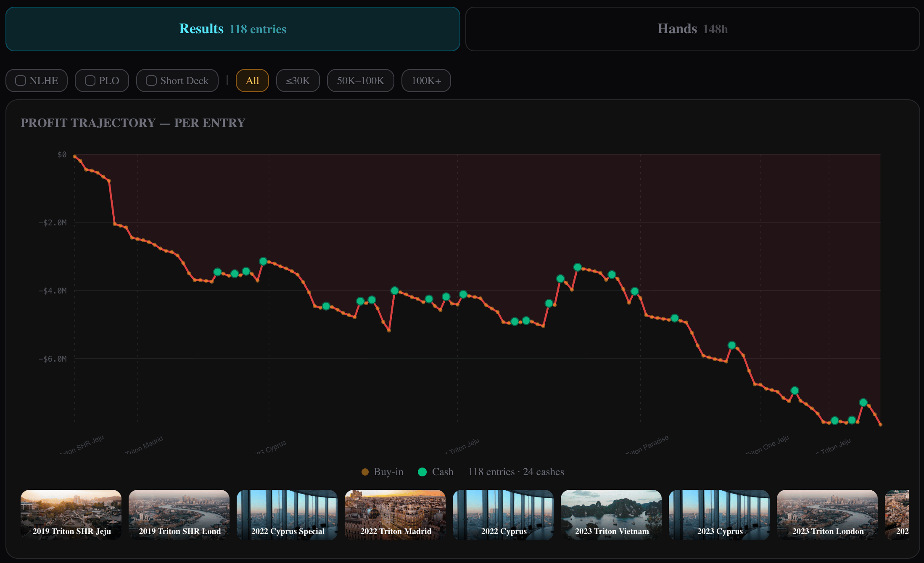This screenshot has width=924, height=563.
Task: Enable the NLHE checkbox filter
Action: pos(21,80)
